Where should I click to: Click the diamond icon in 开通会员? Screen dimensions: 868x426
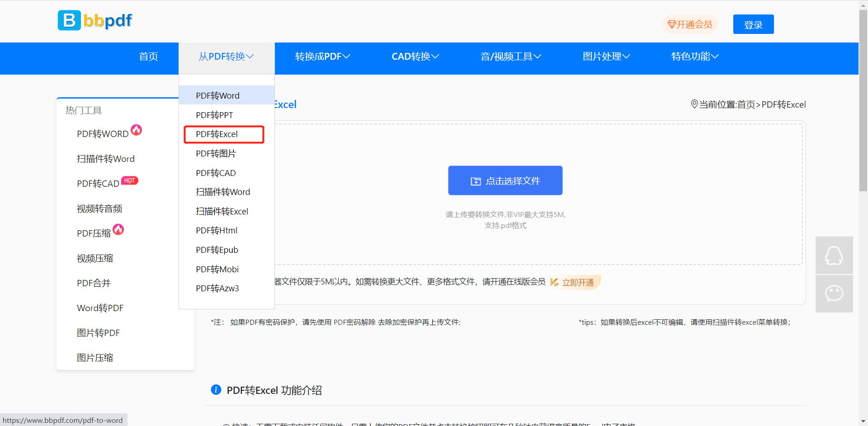pyautogui.click(x=672, y=24)
